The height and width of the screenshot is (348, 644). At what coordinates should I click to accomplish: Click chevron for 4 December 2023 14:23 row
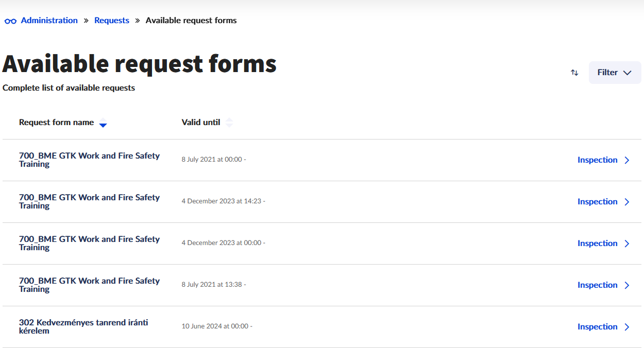[627, 202]
